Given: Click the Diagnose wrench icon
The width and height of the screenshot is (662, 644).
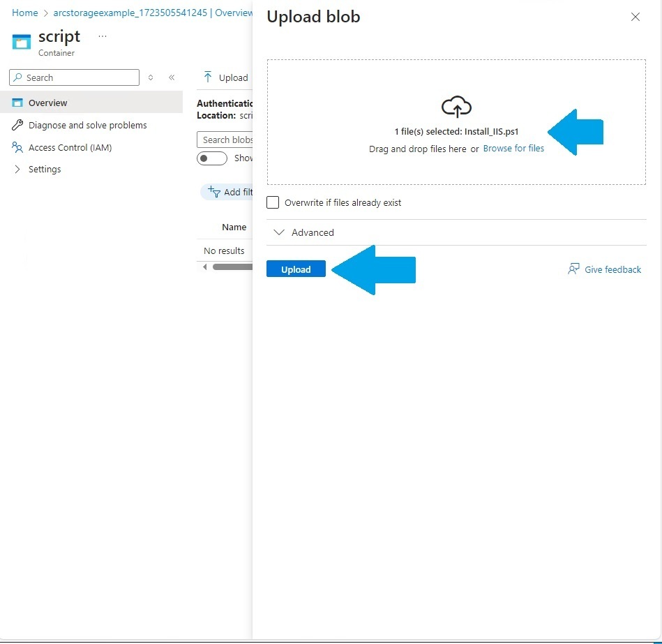Looking at the screenshot, I should point(17,125).
